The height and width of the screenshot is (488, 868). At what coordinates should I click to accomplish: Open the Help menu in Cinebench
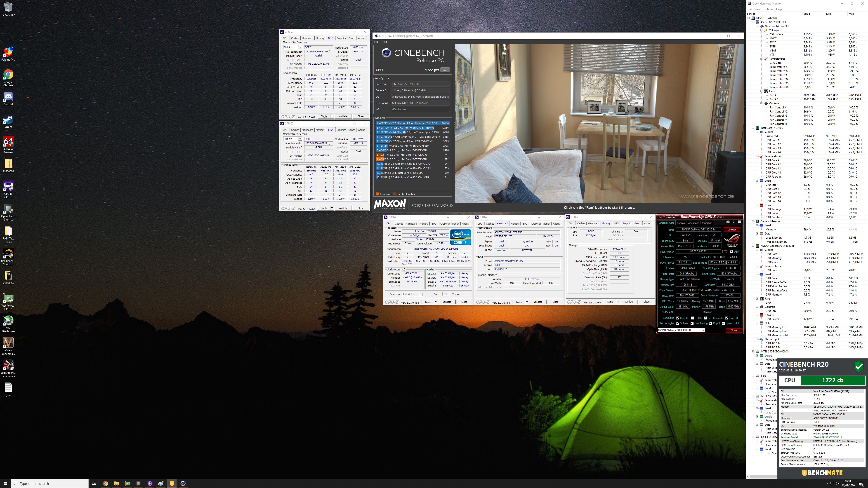click(x=384, y=42)
